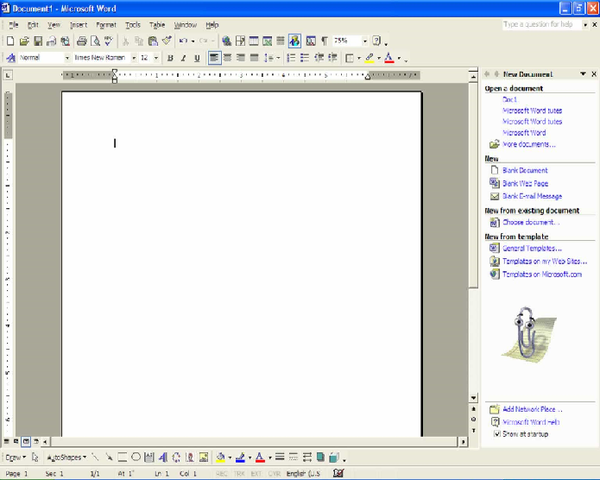600x480 pixels.
Task: Insert a hyperlink using the globe icon
Action: [x=227, y=41]
